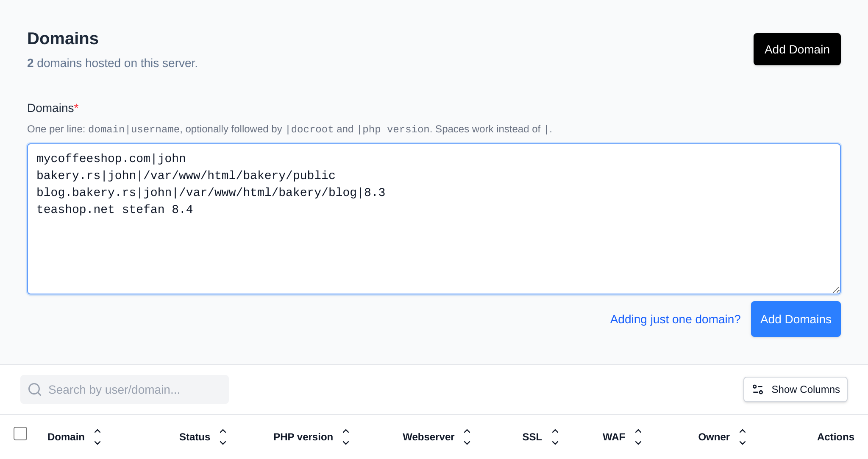The image size is (868, 459).
Task: Sort table by PHP version arrows
Action: pos(346,437)
